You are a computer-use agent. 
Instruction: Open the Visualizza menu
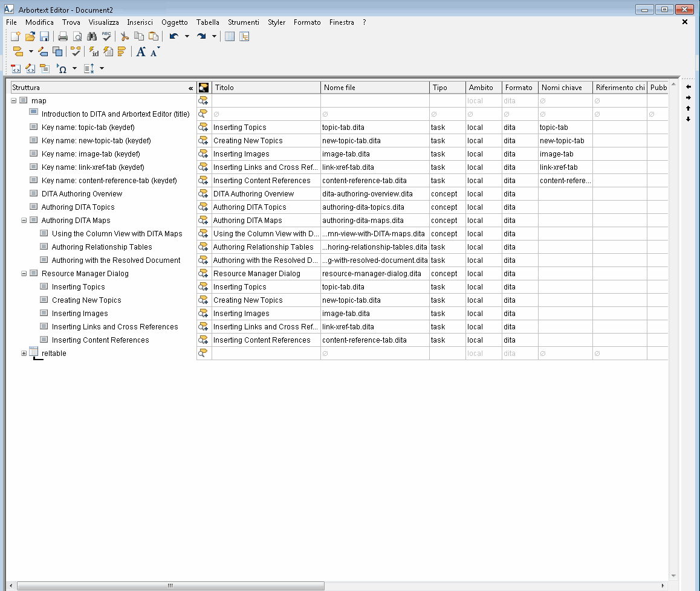coord(103,22)
